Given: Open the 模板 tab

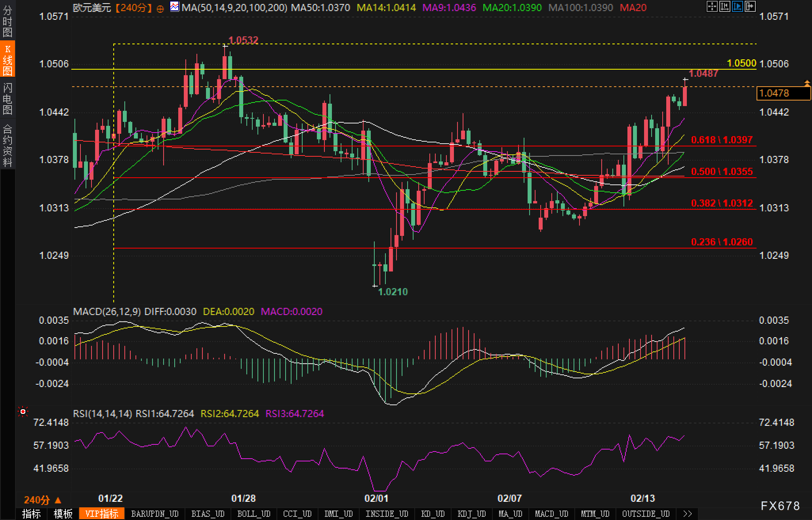Looking at the screenshot, I should point(63,514).
